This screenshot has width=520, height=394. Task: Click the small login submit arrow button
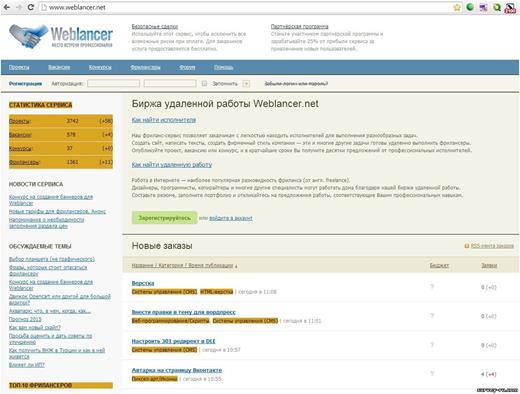pos(246,84)
